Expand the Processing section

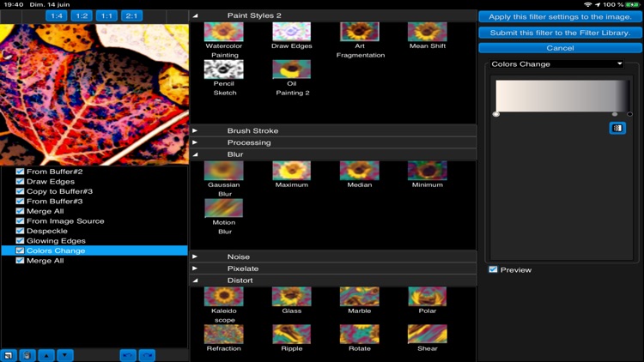point(196,142)
